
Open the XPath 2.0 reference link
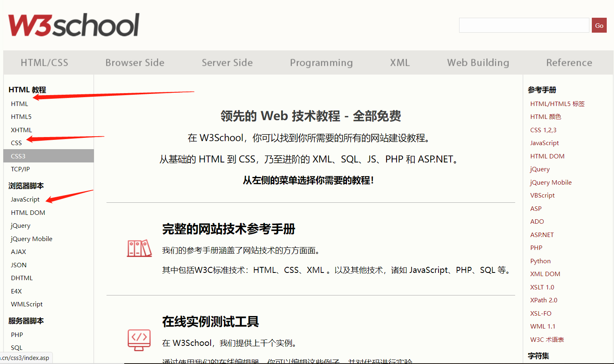point(543,300)
